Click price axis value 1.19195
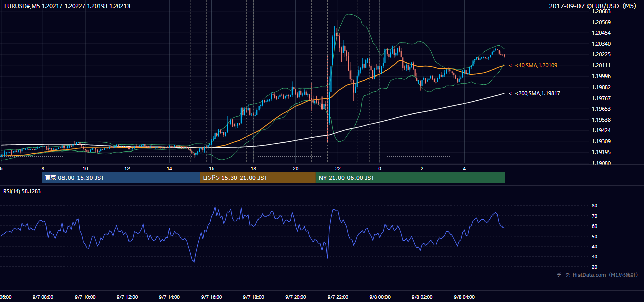Image resolution: width=644 pixels, height=302 pixels. 602,152
